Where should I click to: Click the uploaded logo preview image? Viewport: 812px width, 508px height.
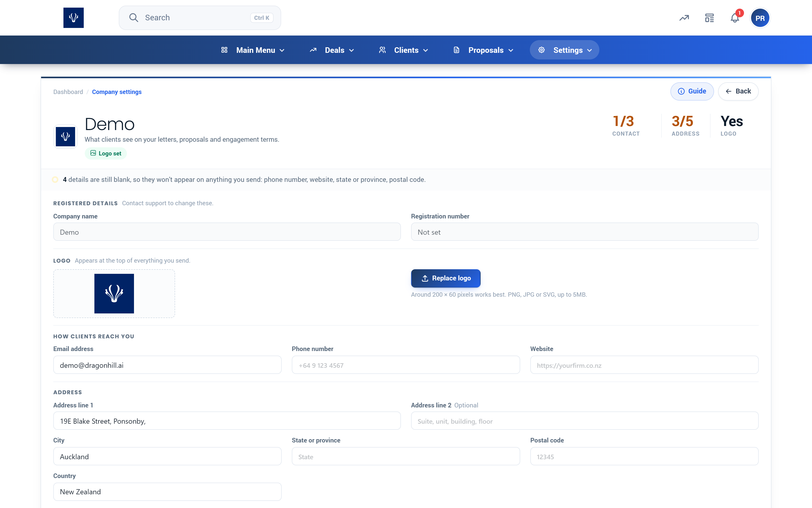(x=114, y=294)
